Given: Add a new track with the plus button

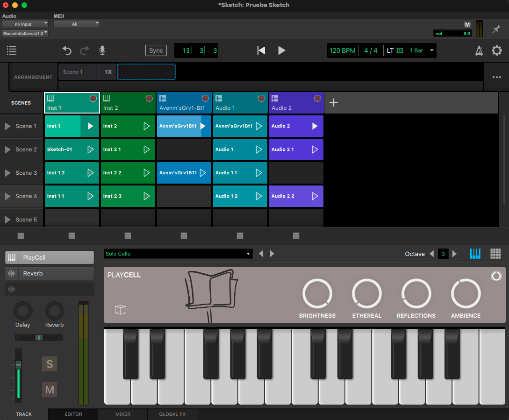Looking at the screenshot, I should pyautogui.click(x=334, y=102).
